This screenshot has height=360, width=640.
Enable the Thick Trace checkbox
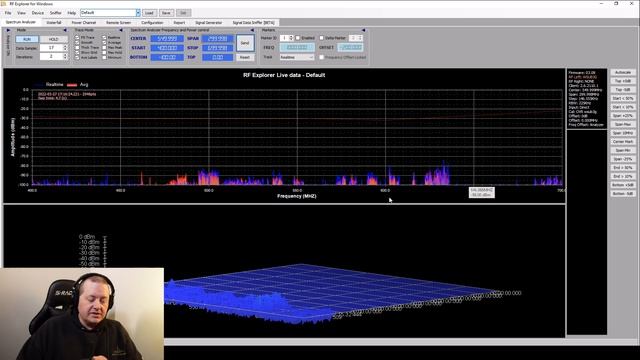(77, 48)
